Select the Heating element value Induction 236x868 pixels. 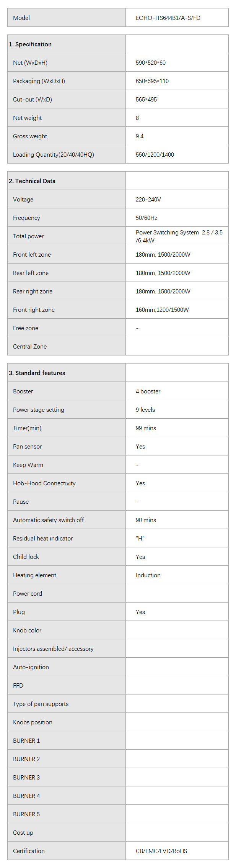pyautogui.click(x=148, y=575)
